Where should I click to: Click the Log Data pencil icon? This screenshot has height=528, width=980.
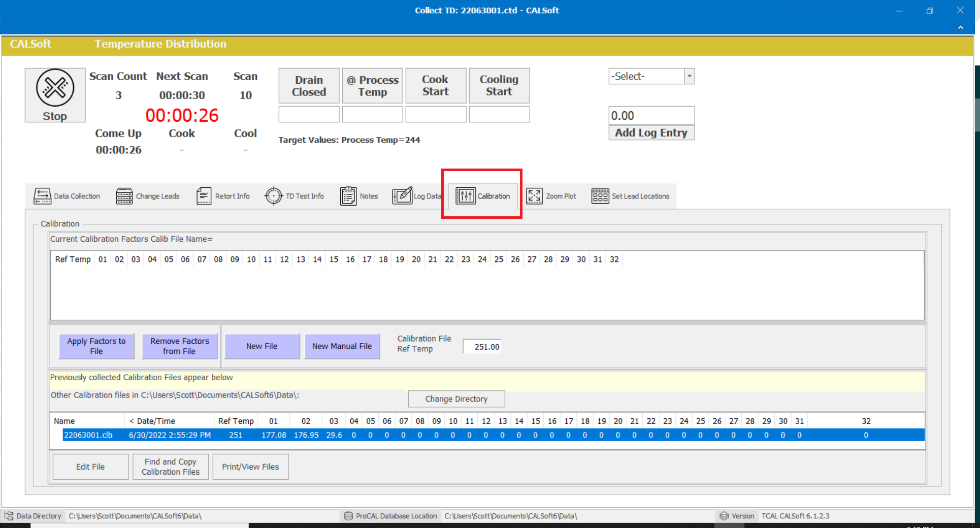[x=402, y=195]
